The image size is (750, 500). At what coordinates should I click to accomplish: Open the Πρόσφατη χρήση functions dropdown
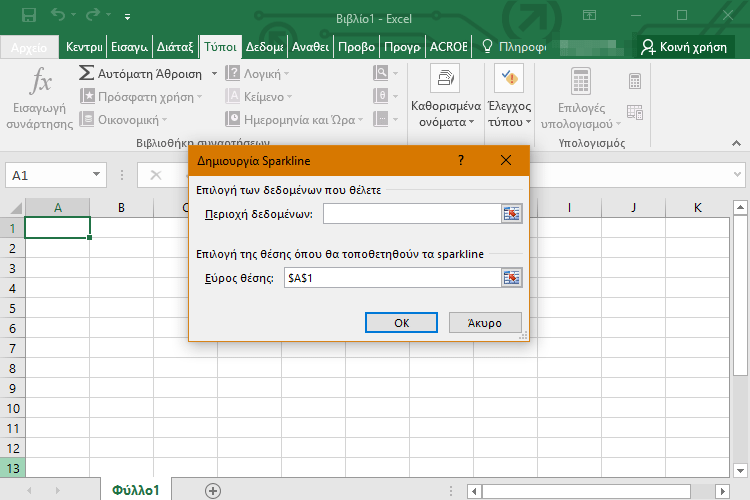pos(141,97)
